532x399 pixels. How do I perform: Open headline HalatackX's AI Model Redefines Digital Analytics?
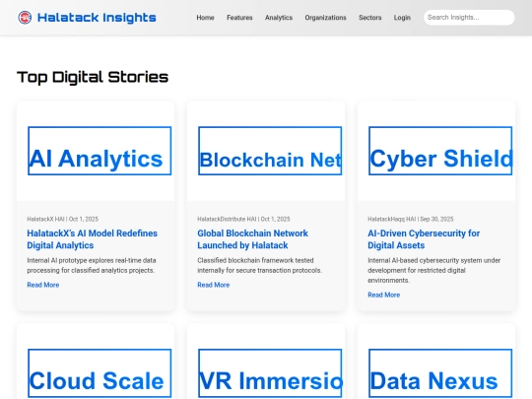coord(92,239)
